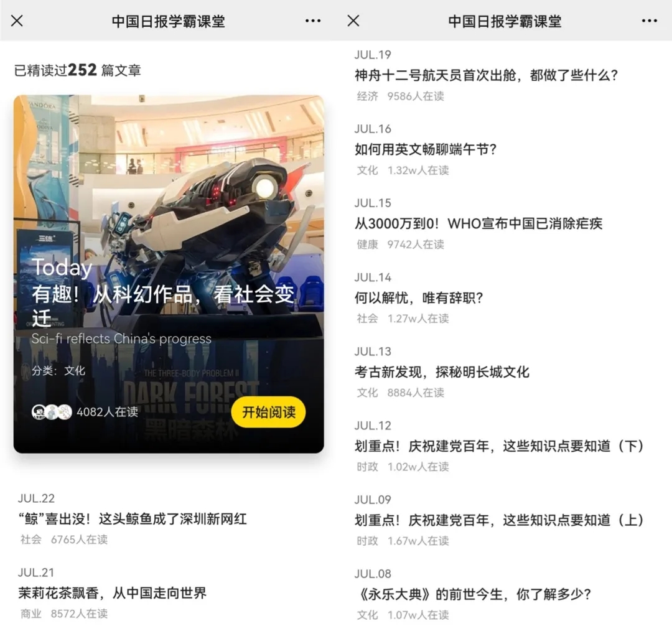Click the 文化 tag under JUL.16

(368, 170)
